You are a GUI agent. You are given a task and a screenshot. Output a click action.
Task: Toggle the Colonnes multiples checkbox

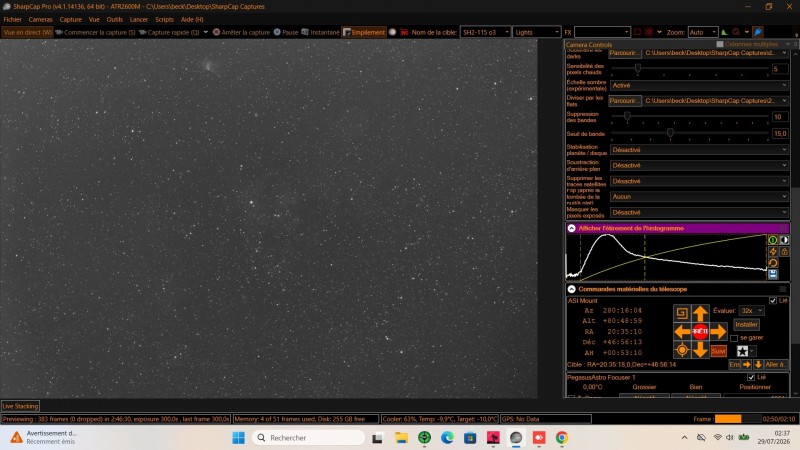[719, 44]
